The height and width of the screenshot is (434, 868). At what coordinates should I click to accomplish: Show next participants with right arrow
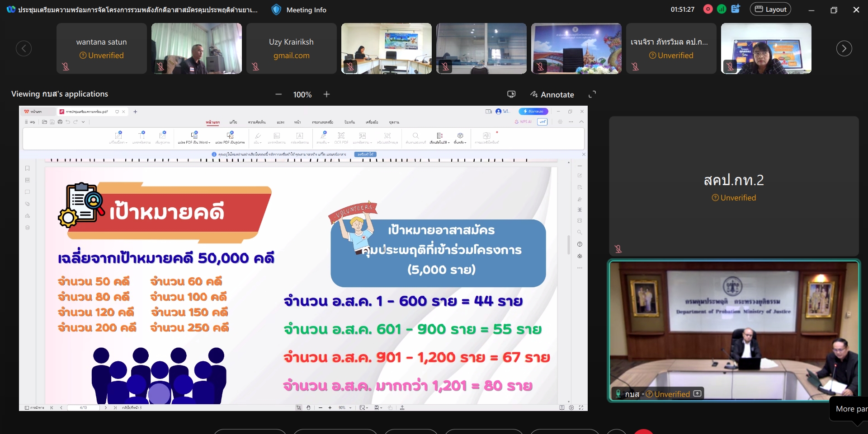(x=844, y=48)
